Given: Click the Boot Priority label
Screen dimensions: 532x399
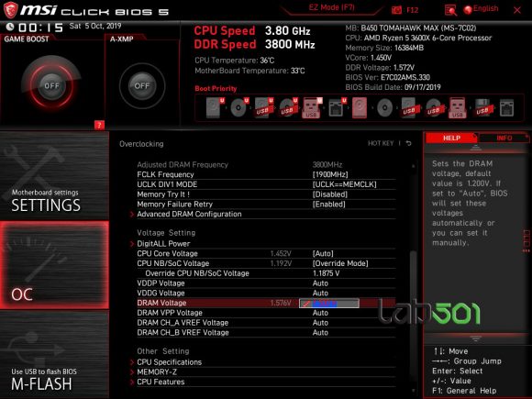Looking at the screenshot, I should 216,89.
